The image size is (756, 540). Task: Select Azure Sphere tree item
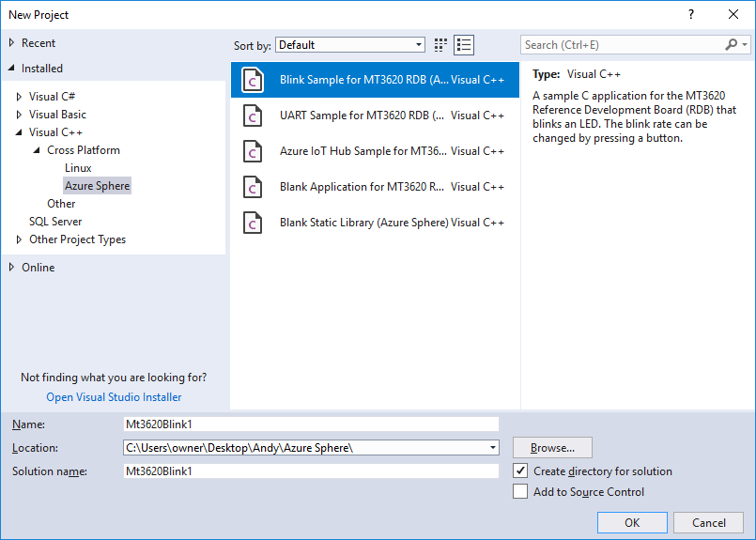98,186
